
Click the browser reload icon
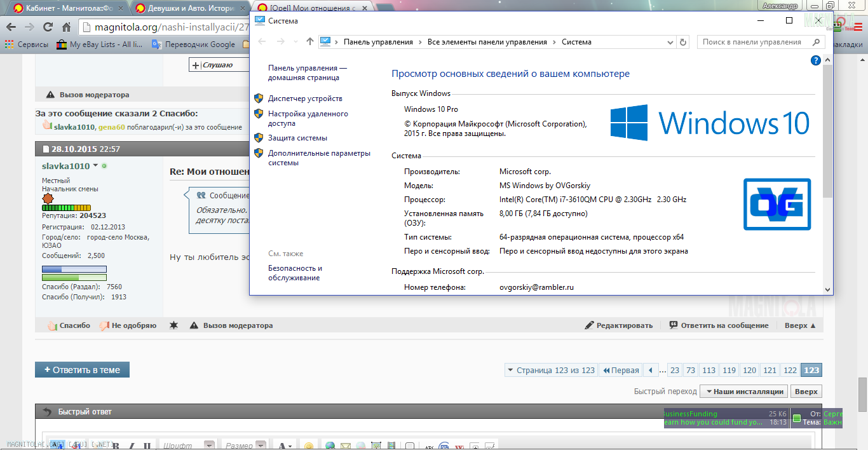48,27
